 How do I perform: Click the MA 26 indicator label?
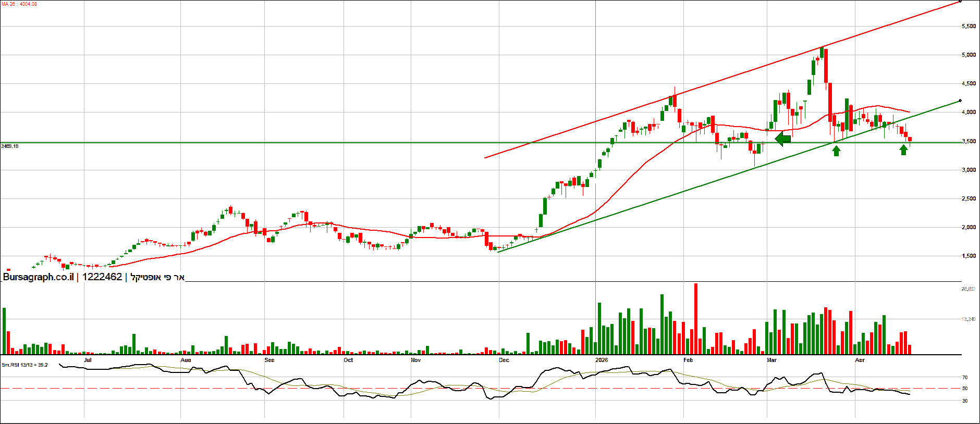point(19,4)
